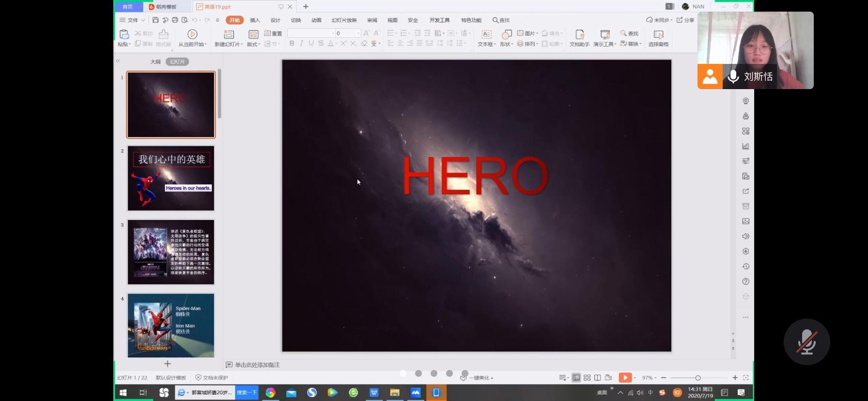Toggle superscript formatting
Viewport: 868px width, 401px height.
coord(343,43)
